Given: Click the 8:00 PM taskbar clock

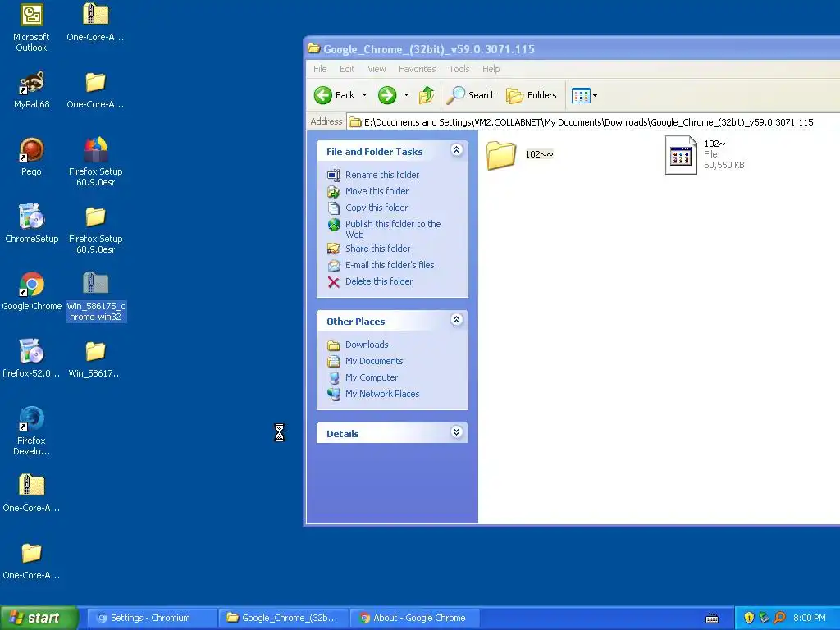Looking at the screenshot, I should click(810, 618).
